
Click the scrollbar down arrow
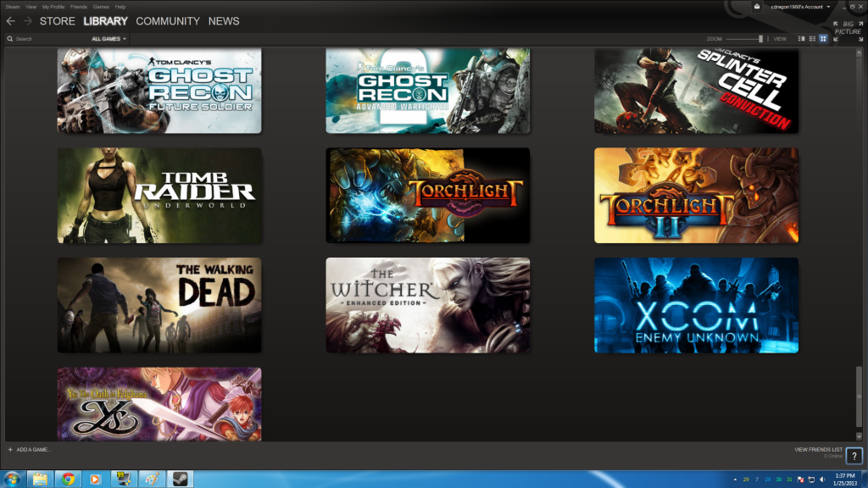click(860, 436)
